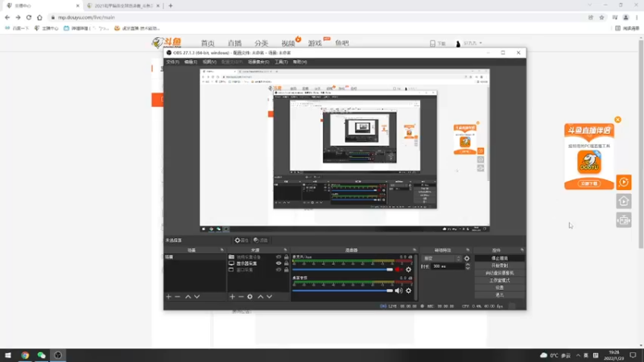This screenshot has width=644, height=362.
Task: Increase transition duration with up arrow
Action: click(468, 265)
